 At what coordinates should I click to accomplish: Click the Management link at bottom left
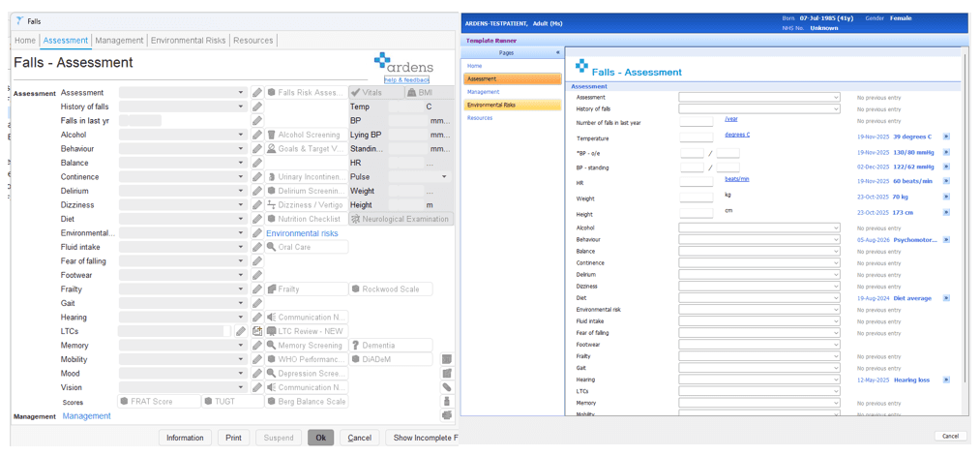[87, 416]
